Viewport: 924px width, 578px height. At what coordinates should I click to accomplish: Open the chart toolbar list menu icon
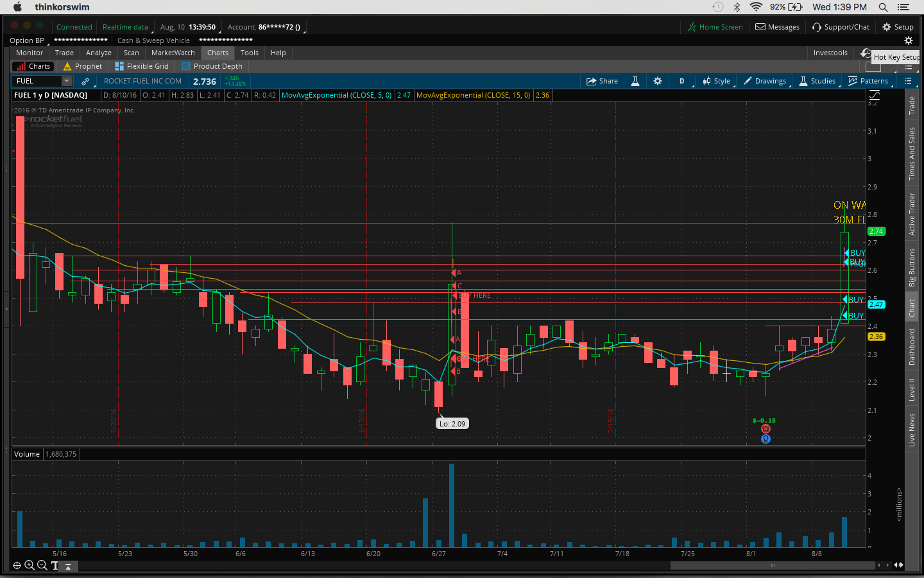pos(908,81)
